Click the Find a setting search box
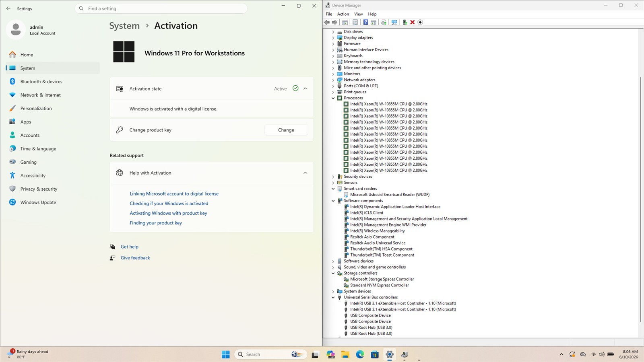 pyautogui.click(x=161, y=8)
